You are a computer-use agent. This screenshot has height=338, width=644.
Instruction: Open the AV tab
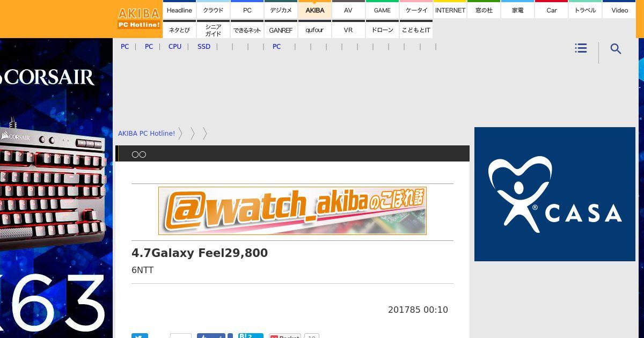pyautogui.click(x=348, y=10)
